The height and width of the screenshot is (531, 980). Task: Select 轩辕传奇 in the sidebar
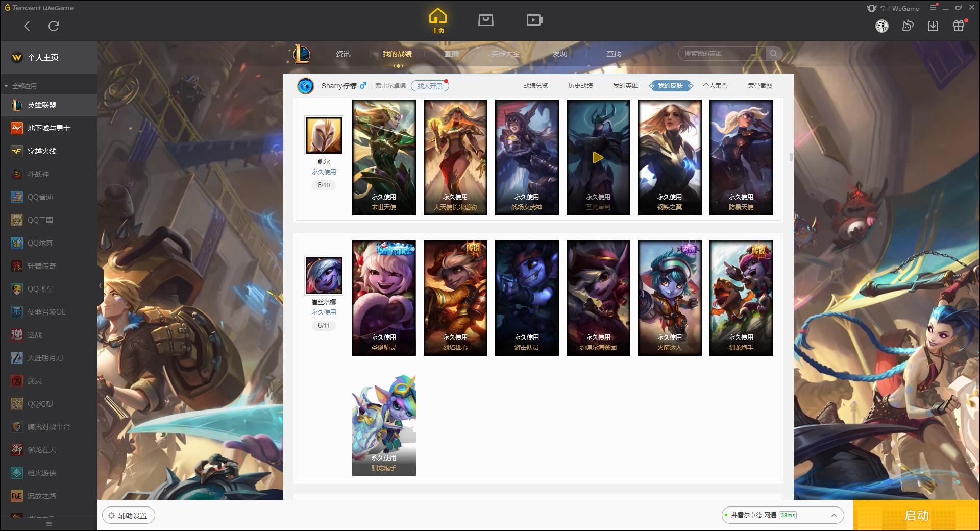[x=48, y=266]
